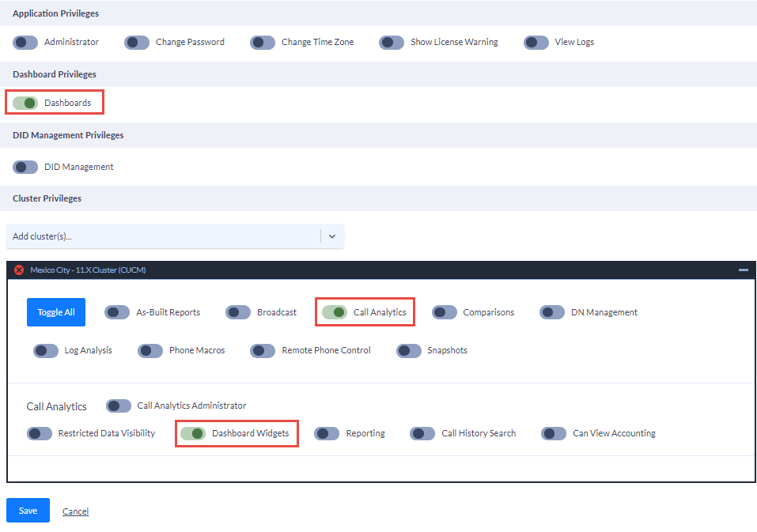The width and height of the screenshot is (757, 532).
Task: Enable Call Analytics Administrator toggle
Action: (119, 406)
